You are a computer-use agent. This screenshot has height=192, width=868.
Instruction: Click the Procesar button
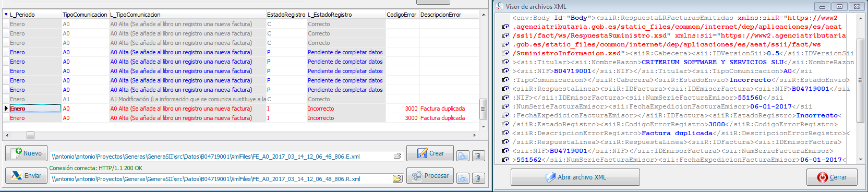coord(430,176)
